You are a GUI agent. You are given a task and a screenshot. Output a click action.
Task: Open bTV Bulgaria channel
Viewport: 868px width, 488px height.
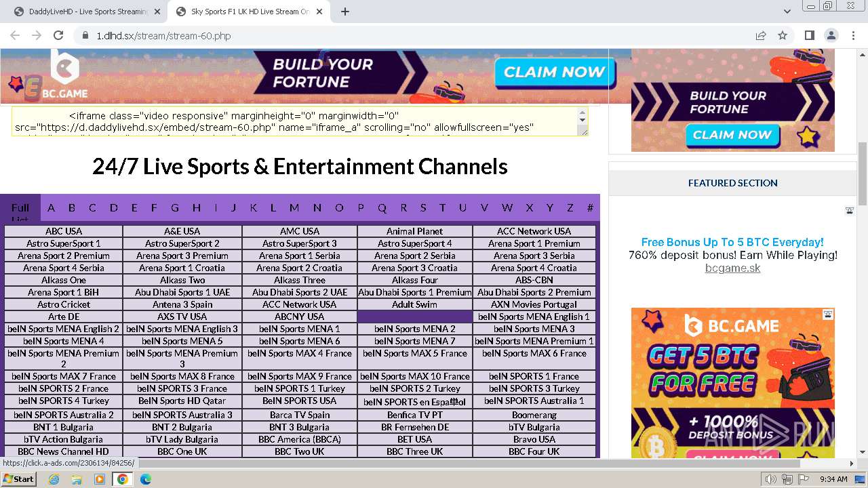[534, 427]
